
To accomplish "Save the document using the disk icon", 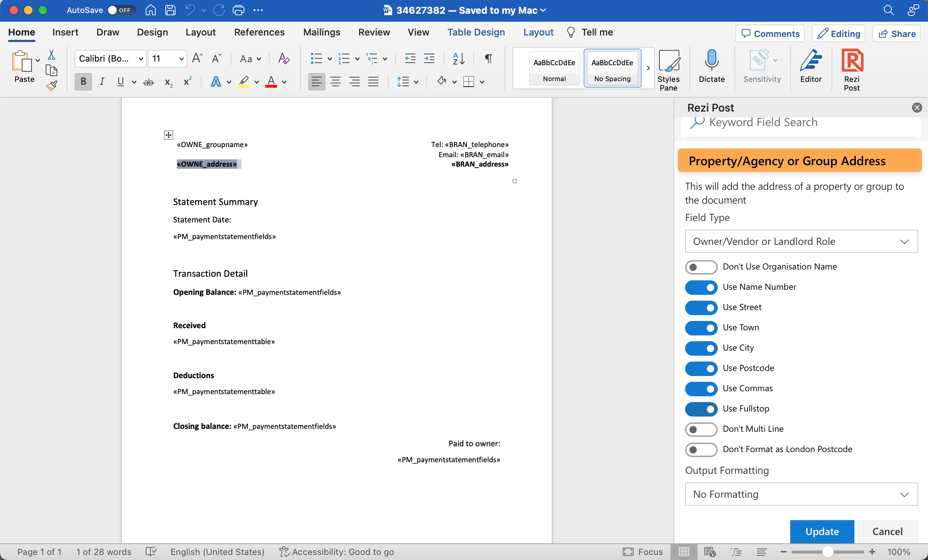I will [x=170, y=10].
